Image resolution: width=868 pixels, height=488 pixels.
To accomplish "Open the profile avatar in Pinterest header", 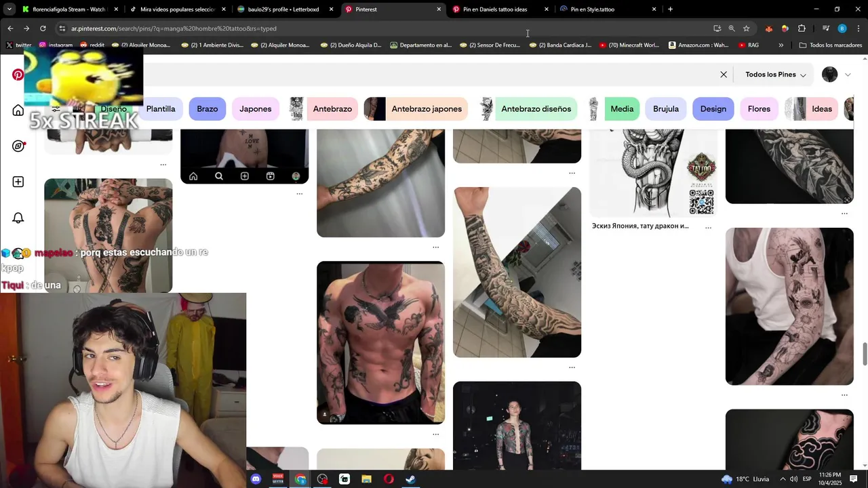I will pyautogui.click(x=830, y=75).
